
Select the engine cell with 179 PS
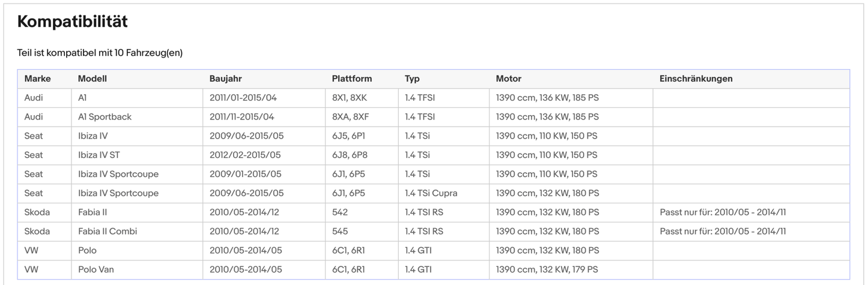click(x=547, y=269)
